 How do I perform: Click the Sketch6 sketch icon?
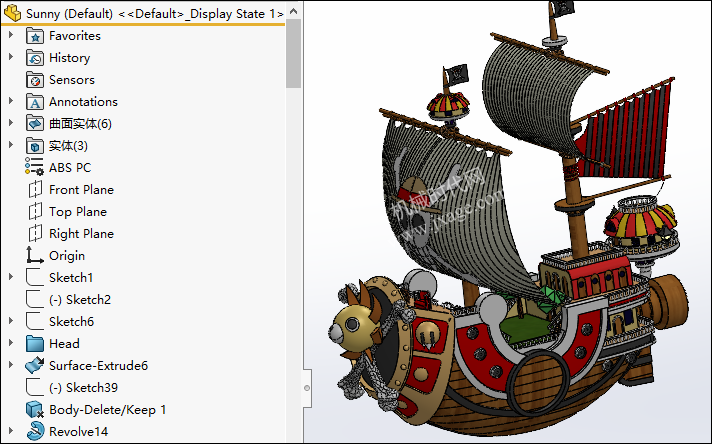tap(35, 321)
